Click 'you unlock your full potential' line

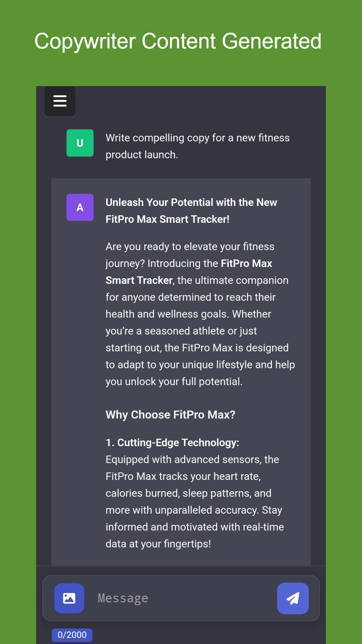[174, 381]
